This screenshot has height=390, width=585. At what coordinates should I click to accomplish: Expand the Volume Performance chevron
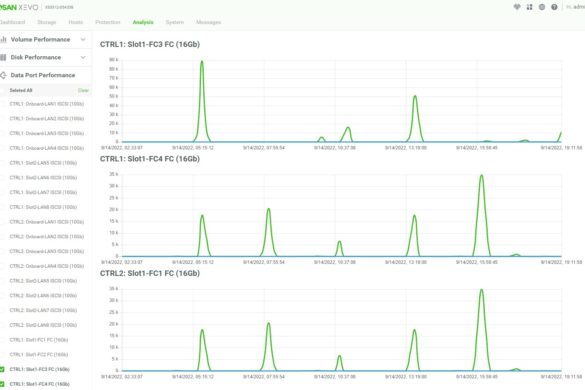(83, 39)
